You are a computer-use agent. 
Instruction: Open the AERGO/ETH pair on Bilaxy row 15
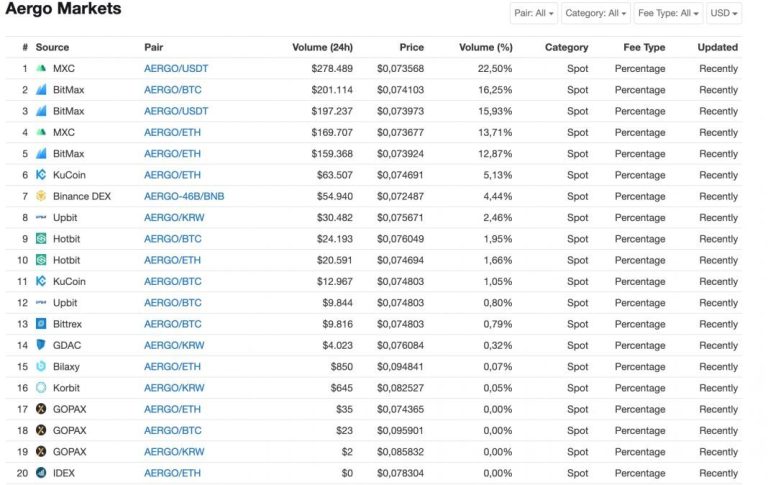[172, 366]
